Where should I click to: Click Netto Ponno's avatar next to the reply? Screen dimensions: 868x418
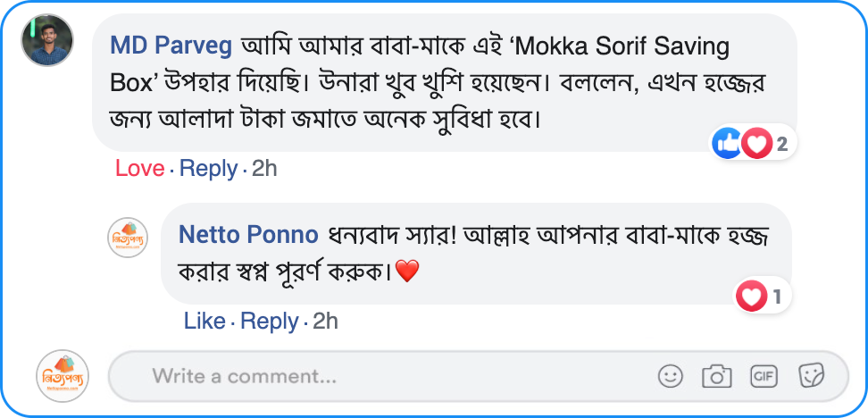pyautogui.click(x=128, y=238)
